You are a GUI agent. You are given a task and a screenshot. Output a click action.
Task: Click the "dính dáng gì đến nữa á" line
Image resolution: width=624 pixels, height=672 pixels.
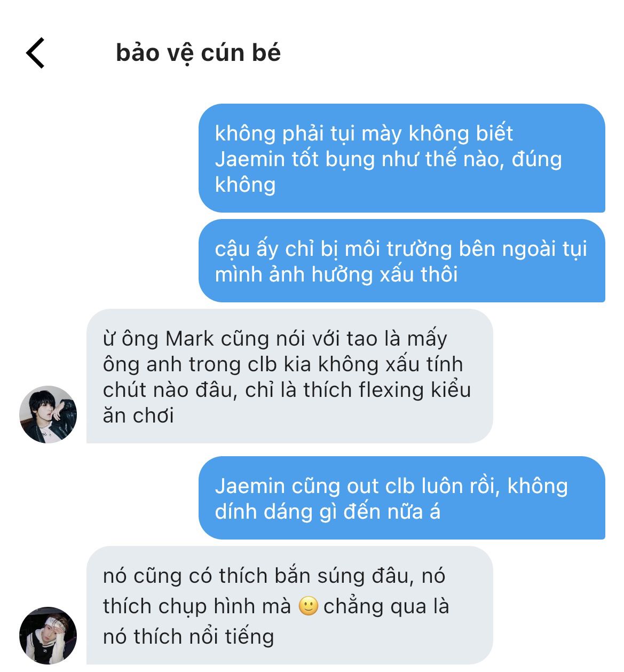[328, 512]
